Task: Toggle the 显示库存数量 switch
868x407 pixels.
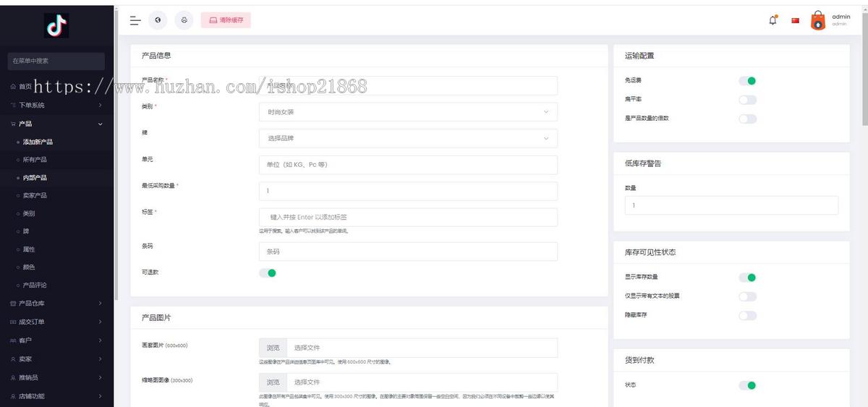Action: click(747, 278)
